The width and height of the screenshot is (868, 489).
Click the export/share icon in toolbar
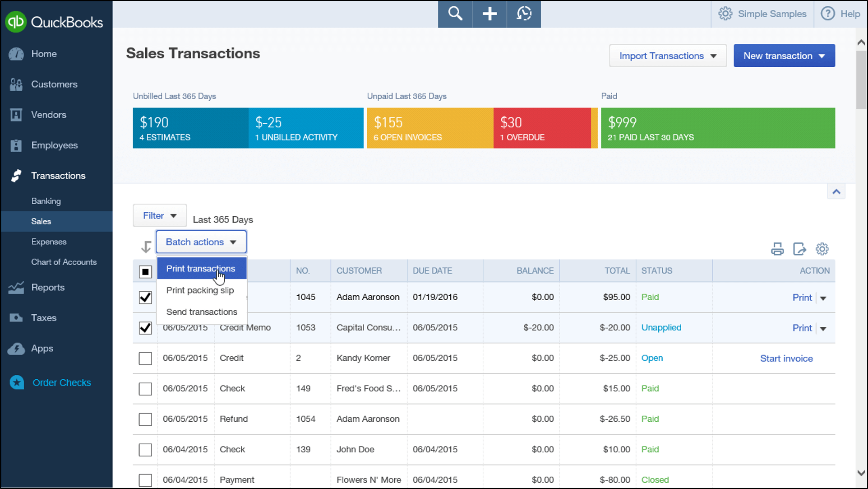tap(799, 249)
